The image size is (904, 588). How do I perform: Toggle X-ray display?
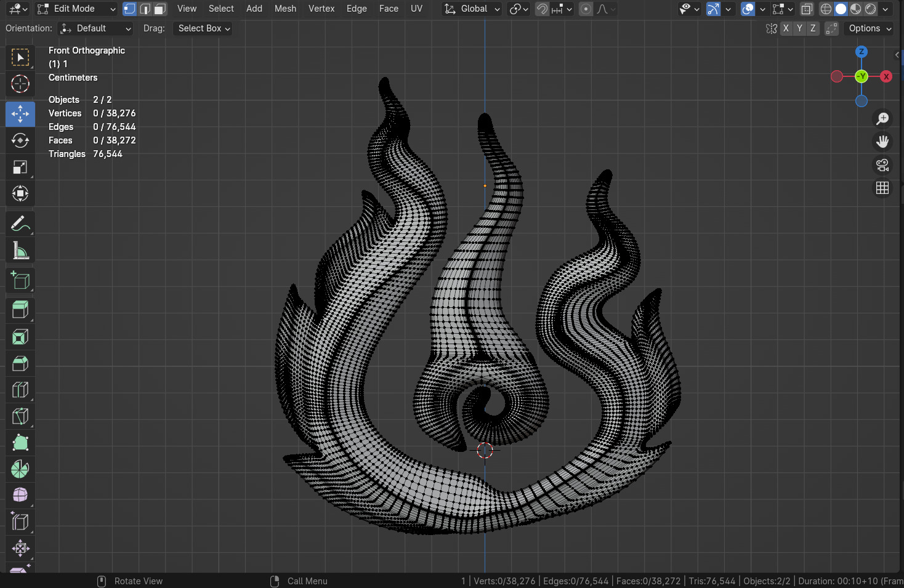coord(807,9)
